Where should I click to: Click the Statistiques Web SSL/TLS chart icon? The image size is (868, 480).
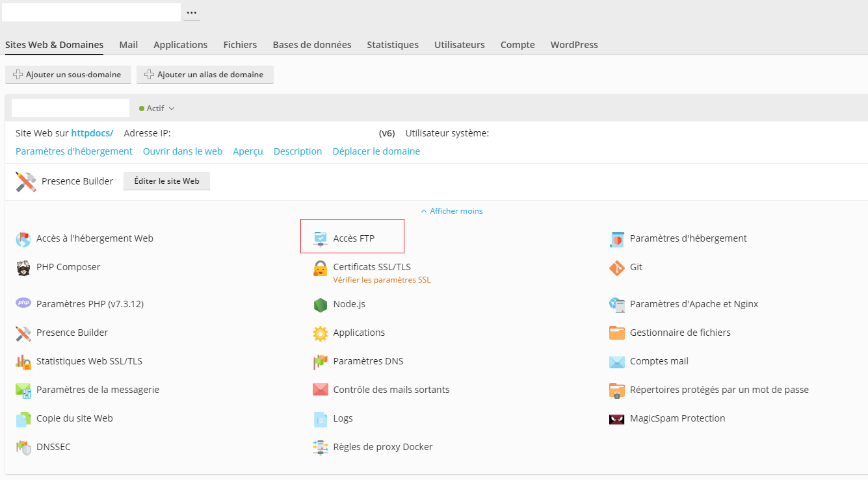click(x=23, y=362)
